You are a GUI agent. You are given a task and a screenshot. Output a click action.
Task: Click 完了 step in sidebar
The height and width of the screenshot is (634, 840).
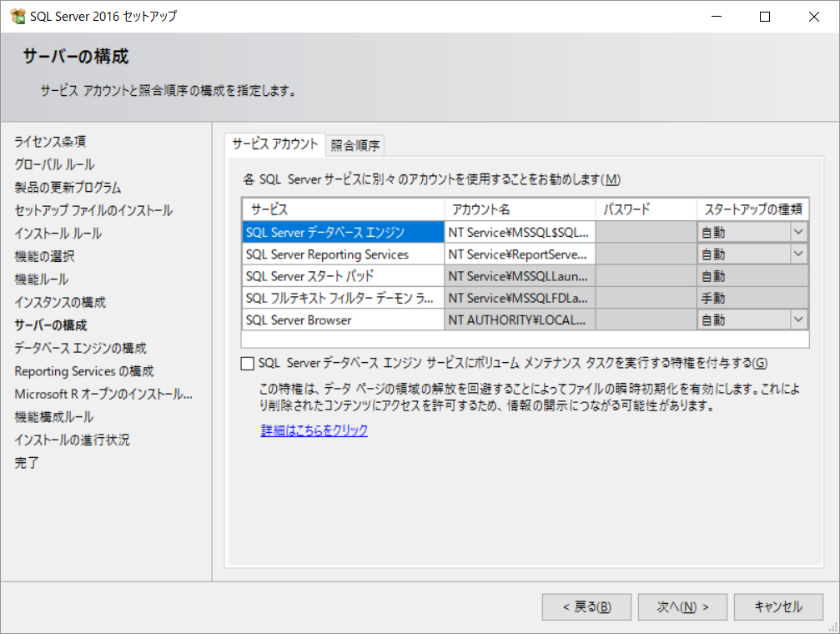coord(26,463)
